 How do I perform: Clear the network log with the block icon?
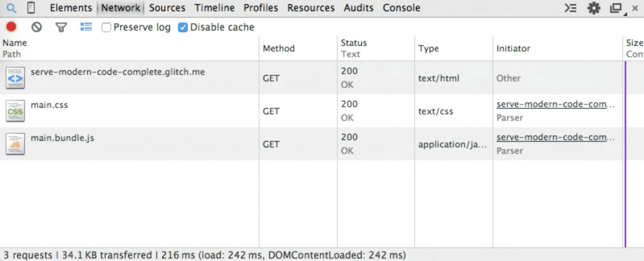tap(37, 27)
